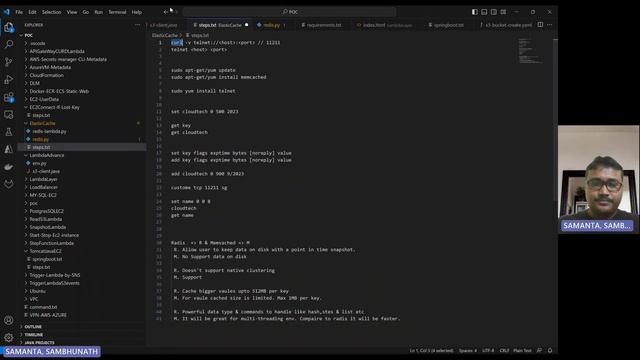The height and width of the screenshot is (360, 640).
Task: Collapse the ElasticCache folder
Action: click(42, 123)
